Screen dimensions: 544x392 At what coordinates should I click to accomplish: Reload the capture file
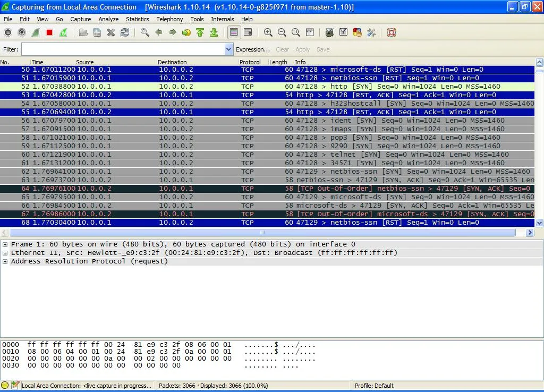(x=125, y=32)
